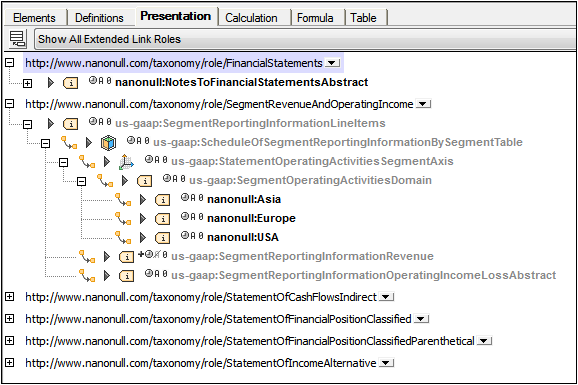The image size is (578, 385).
Task: Click arc icon of StatementOperatingActivitiesSegmentAxis row
Action: coord(87,162)
